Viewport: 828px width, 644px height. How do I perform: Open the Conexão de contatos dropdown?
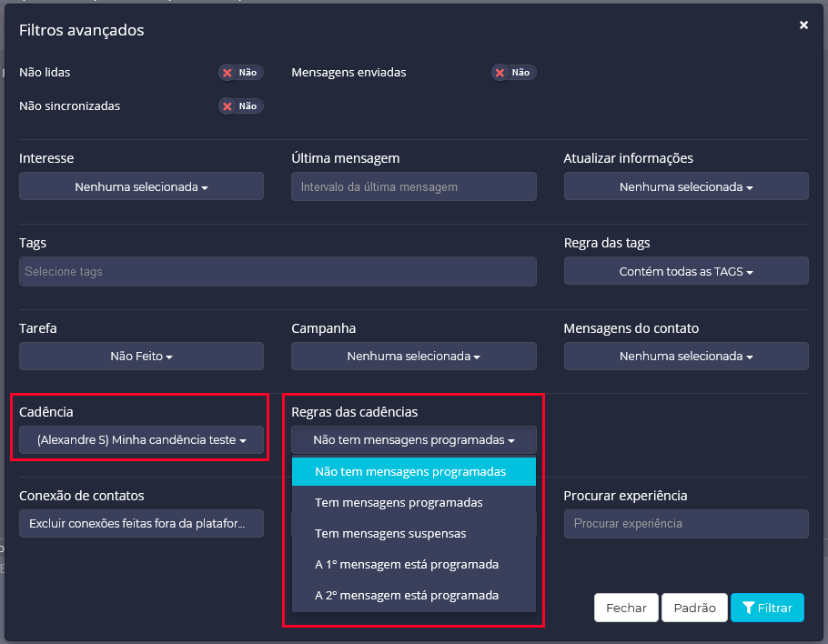[141, 523]
